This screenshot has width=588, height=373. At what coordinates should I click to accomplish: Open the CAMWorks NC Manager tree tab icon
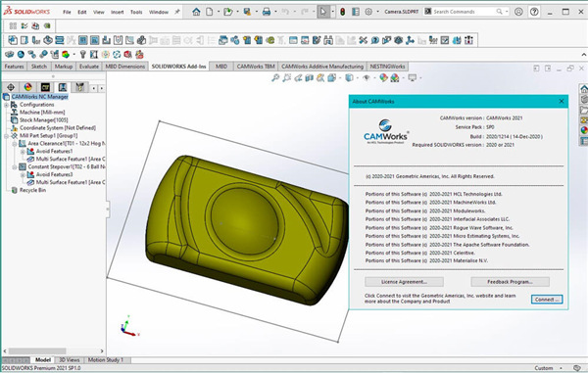coord(63,87)
